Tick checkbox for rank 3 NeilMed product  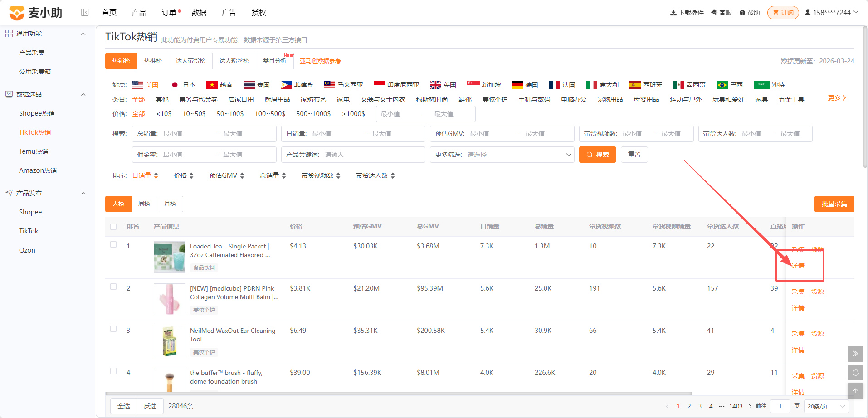point(113,329)
